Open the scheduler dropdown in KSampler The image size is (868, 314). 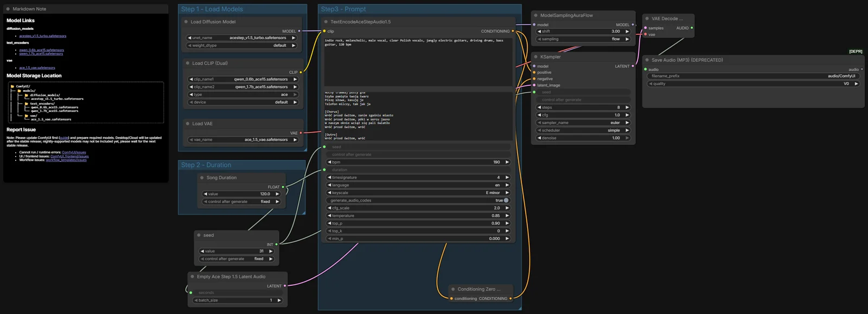[x=583, y=130]
